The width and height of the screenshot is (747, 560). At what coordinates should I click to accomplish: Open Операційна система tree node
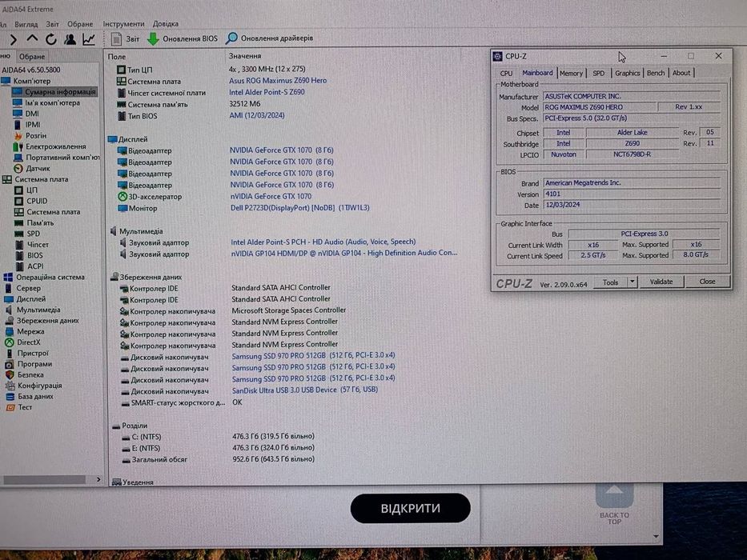(44, 277)
